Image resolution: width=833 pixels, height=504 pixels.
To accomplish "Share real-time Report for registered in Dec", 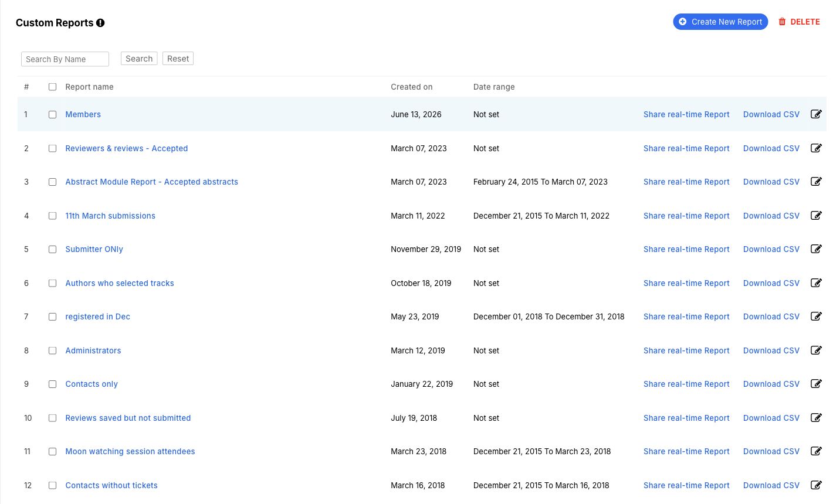I will pyautogui.click(x=686, y=316).
